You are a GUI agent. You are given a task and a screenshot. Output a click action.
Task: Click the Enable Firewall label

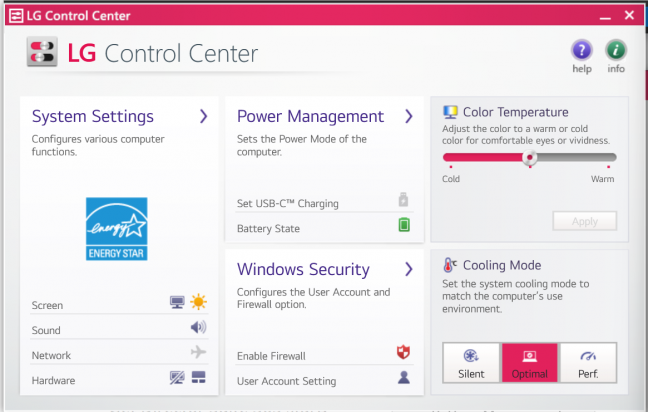271,356
